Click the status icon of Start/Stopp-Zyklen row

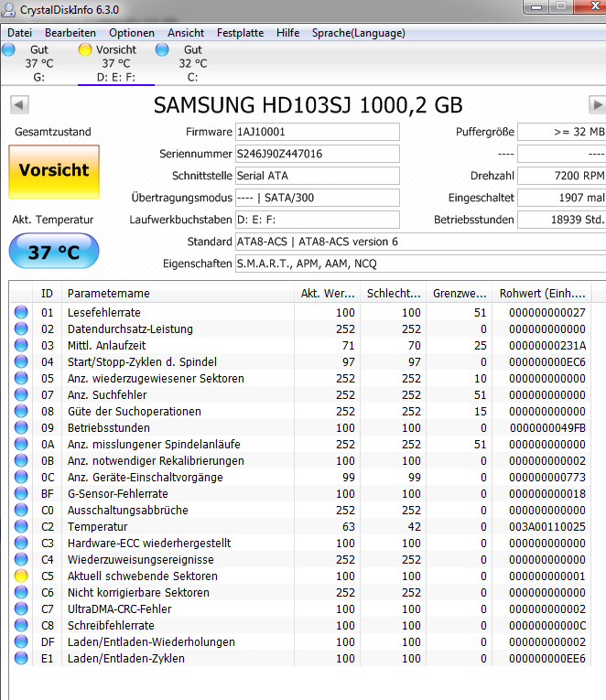pos(21,361)
